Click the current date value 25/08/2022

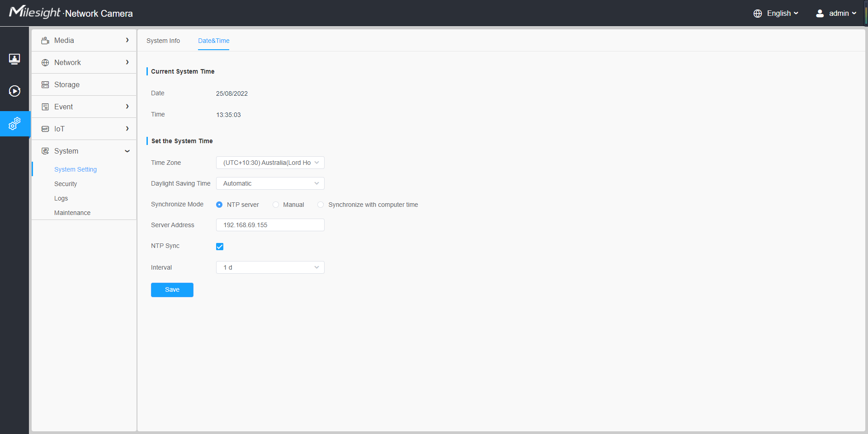click(232, 93)
